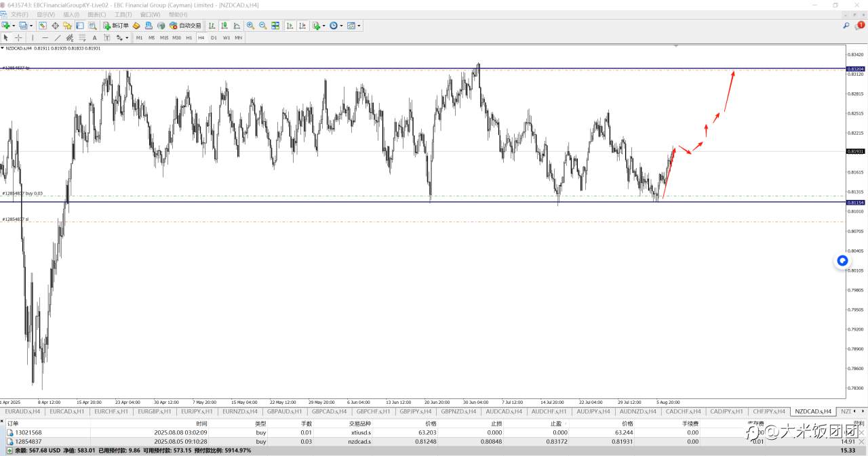Click the New Order (新订单) button

coord(117,26)
